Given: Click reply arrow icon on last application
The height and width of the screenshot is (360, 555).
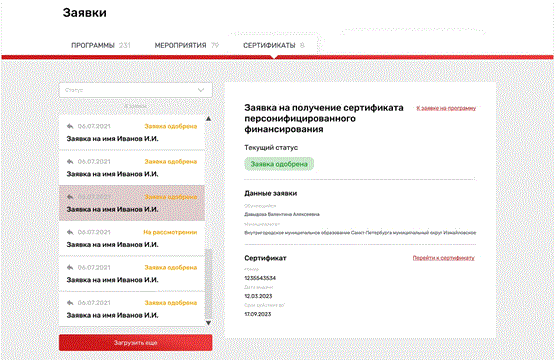Looking at the screenshot, I should tap(70, 303).
